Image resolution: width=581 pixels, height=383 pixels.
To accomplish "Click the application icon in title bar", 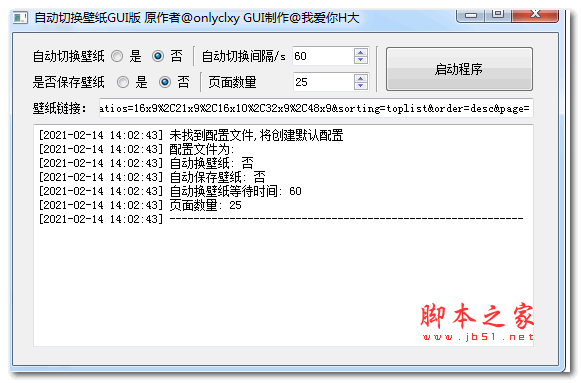I will coord(20,17).
